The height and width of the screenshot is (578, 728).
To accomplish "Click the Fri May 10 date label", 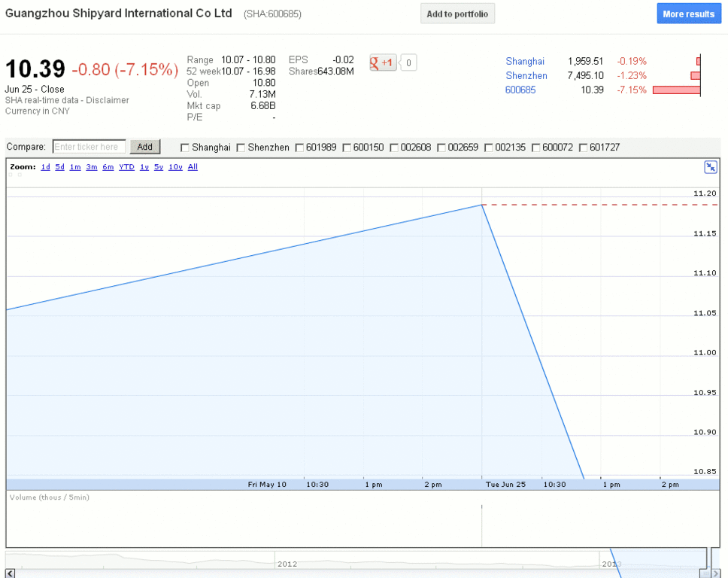I will tap(267, 484).
